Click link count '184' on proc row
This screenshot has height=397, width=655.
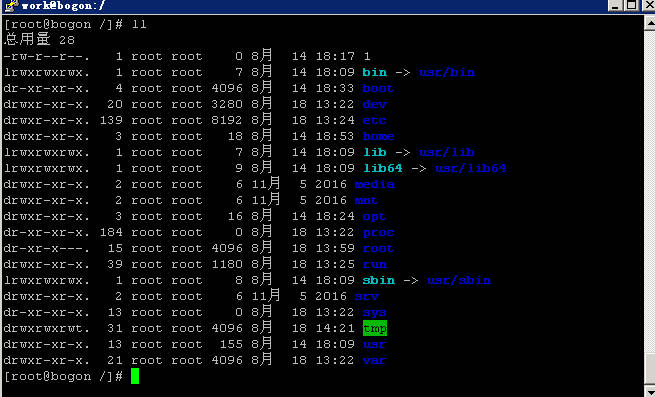pos(111,232)
